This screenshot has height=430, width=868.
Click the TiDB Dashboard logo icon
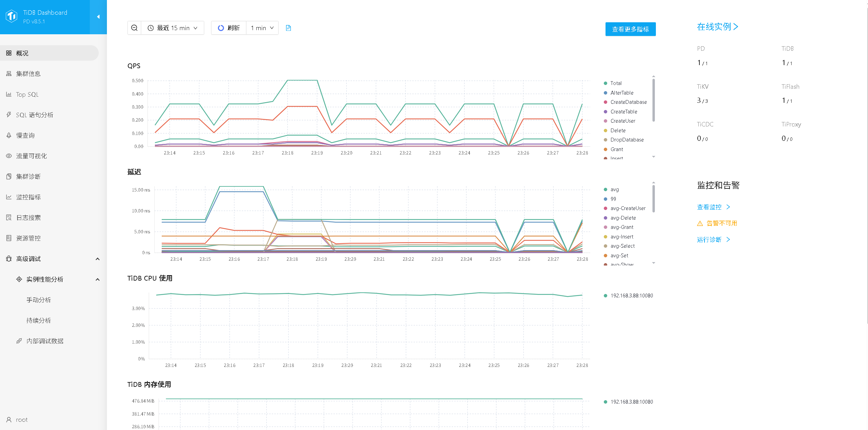coord(11,16)
